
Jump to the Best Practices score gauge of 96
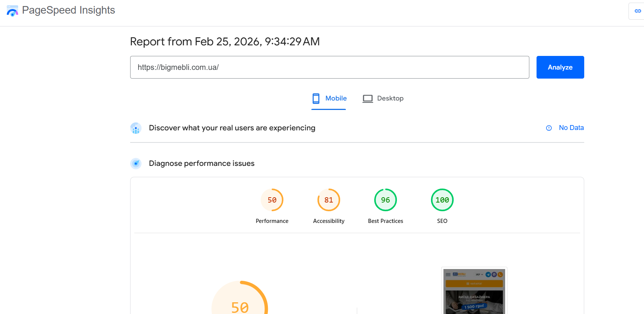coord(386,200)
